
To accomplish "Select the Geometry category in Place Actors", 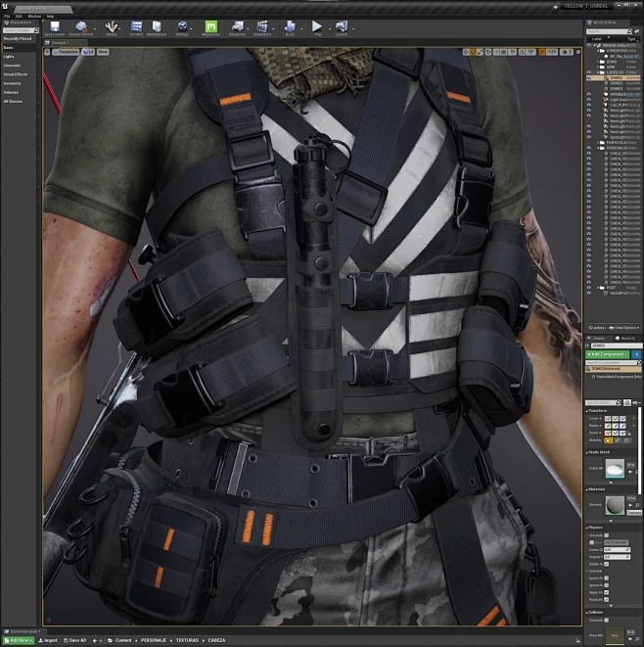I will click(x=13, y=83).
